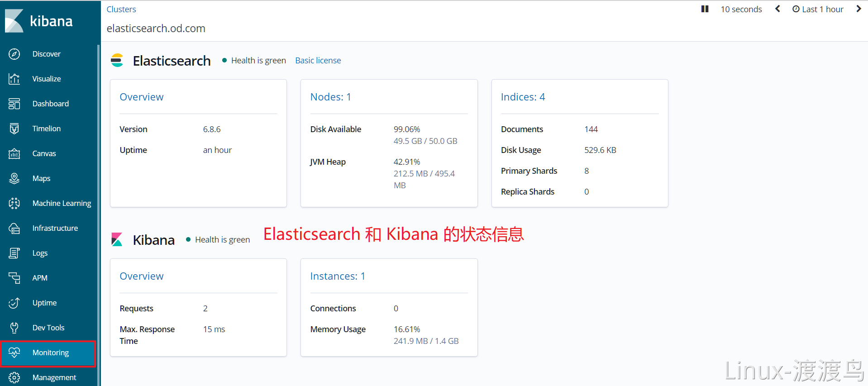868x386 pixels.
Task: Click the Maps pin icon
Action: click(14, 178)
